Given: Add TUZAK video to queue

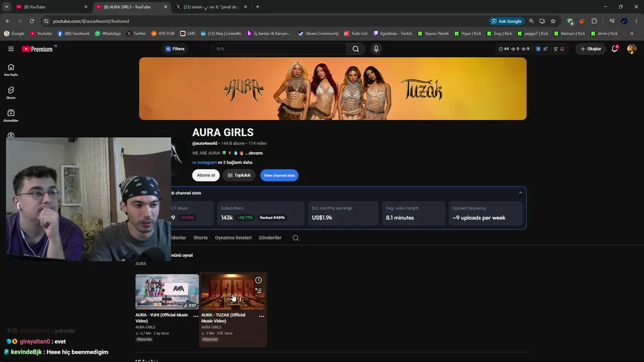Looking at the screenshot, I should (x=259, y=291).
